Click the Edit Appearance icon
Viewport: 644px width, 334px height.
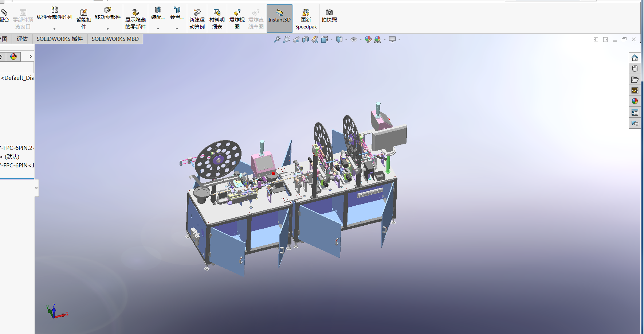(x=368, y=39)
